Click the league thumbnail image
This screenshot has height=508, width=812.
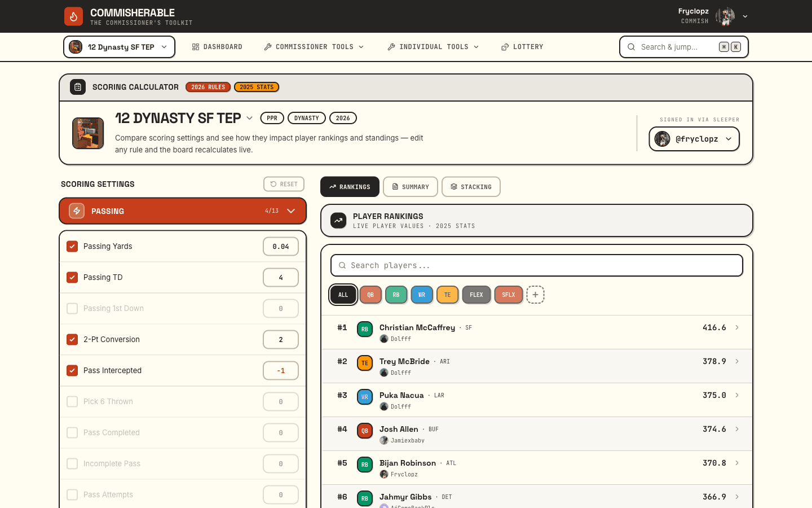88,133
